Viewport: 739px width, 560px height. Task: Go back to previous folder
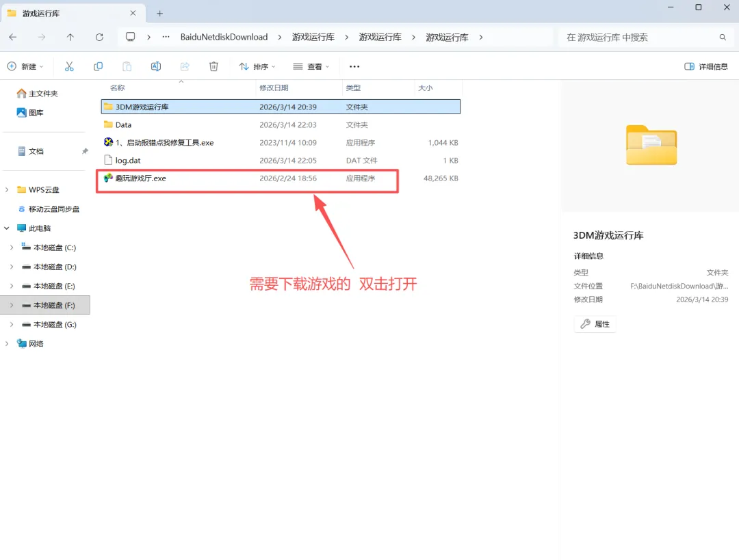[13, 37]
